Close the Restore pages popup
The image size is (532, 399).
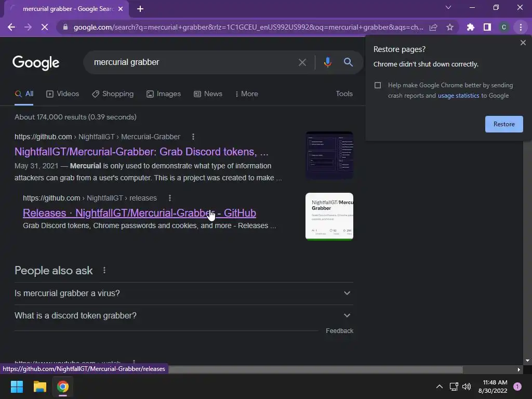pyautogui.click(x=523, y=43)
